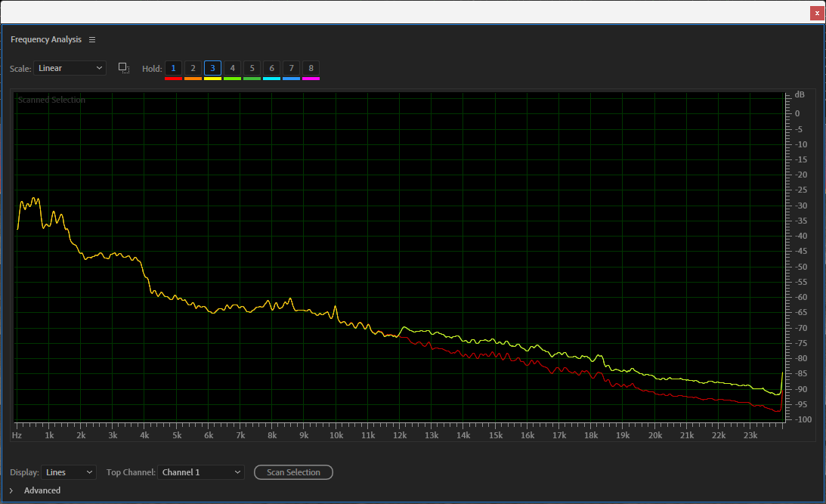This screenshot has width=826, height=504.
Task: Toggle Hold button 1
Action: pos(173,68)
